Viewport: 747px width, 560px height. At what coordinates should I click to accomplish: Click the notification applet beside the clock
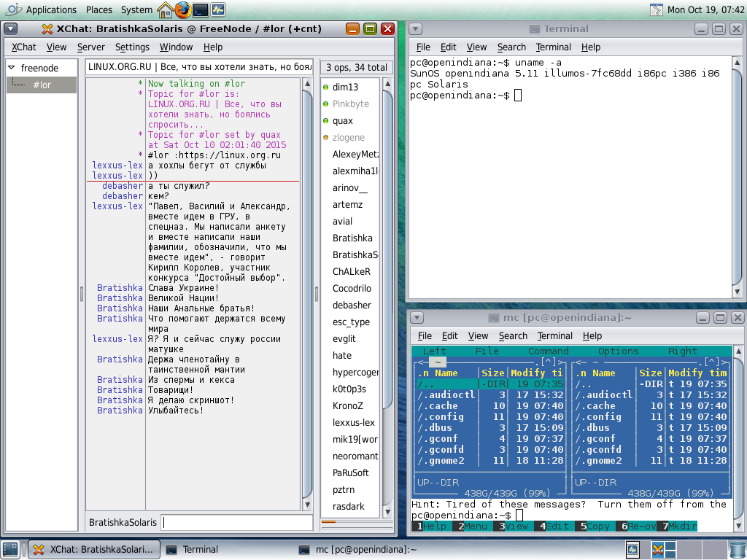click(657, 9)
